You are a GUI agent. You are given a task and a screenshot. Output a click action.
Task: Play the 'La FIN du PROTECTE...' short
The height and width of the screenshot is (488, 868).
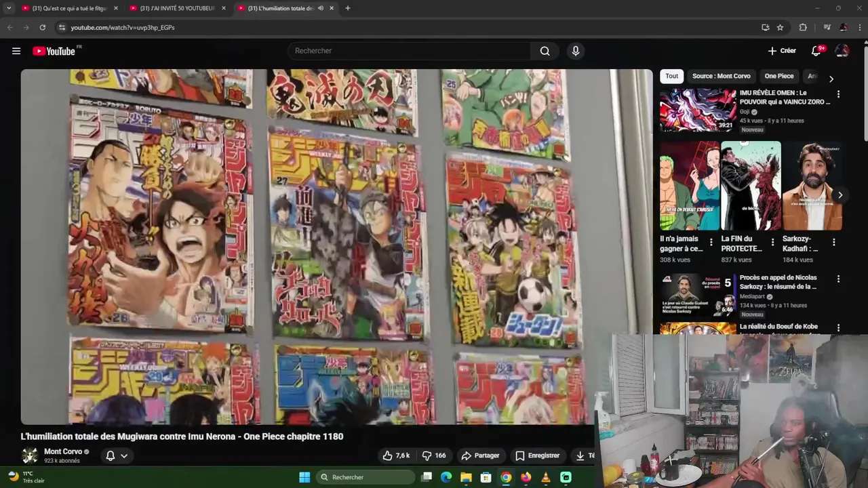point(751,186)
